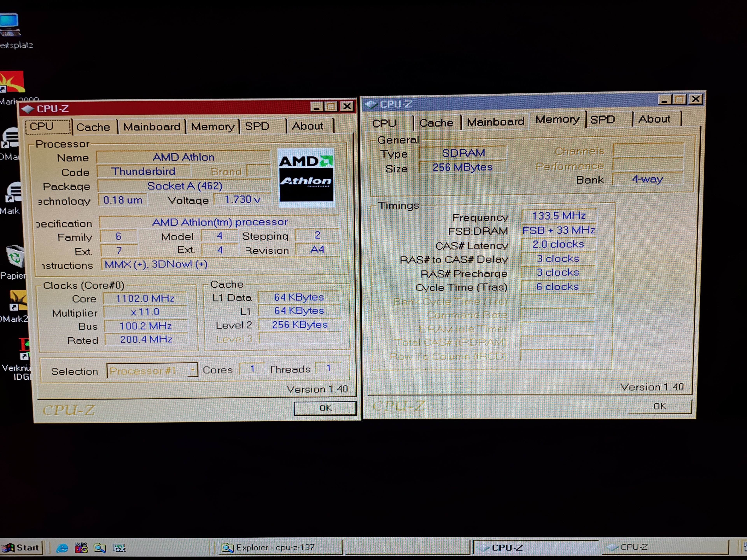
Task: Click the Show Desktop quick launch icon
Action: tap(119, 548)
